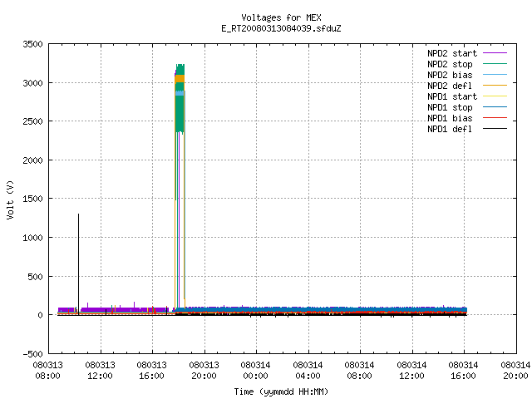532x399 pixels.
Task: Click the green NPD2 stop high-voltage block
Action: click(180, 116)
